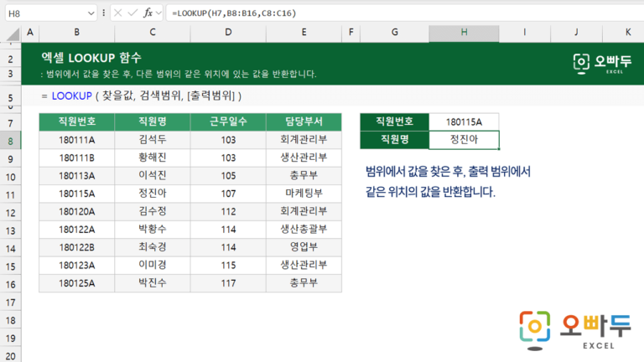Click the Enter checkmark formula icon
This screenshot has height=362, width=644.
132,13
